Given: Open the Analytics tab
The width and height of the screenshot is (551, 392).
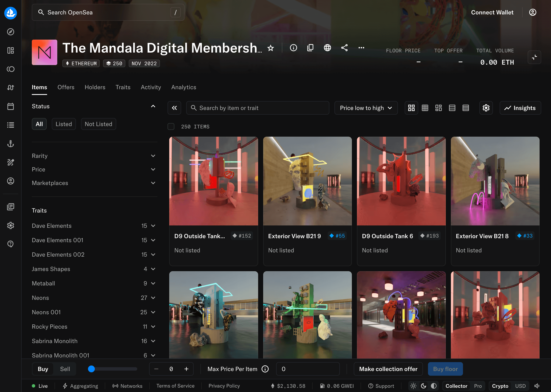Looking at the screenshot, I should point(184,87).
